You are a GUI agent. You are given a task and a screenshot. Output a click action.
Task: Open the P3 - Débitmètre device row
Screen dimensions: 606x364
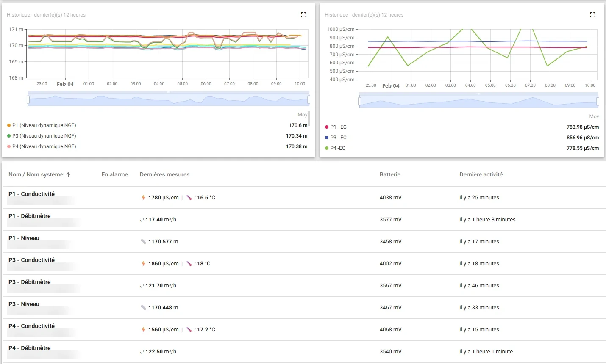[305, 286]
